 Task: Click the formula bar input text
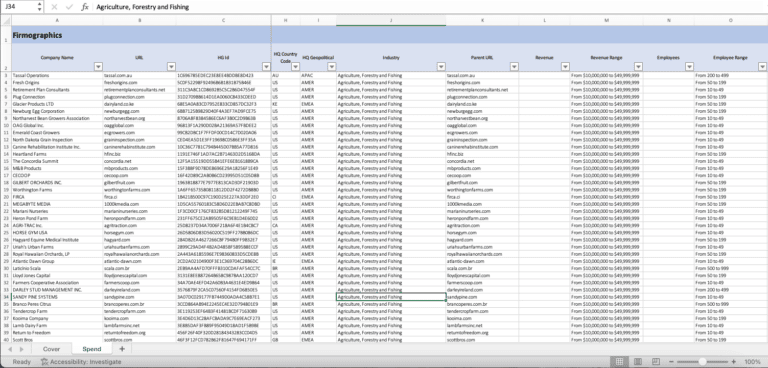tap(143, 7)
